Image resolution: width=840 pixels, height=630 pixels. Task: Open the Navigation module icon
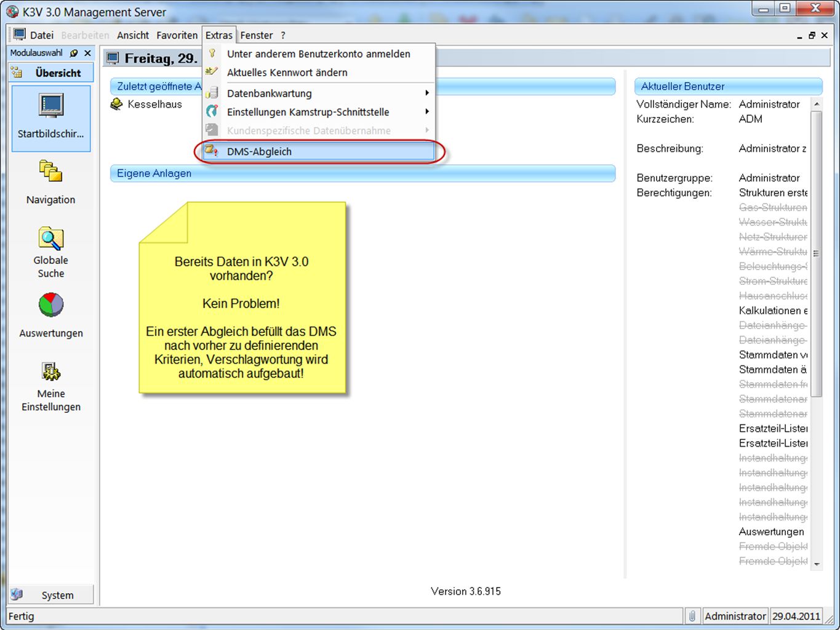(x=50, y=171)
